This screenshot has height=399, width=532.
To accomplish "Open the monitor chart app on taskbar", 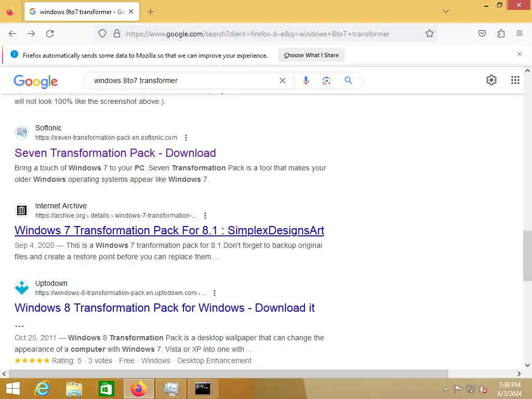I will pos(170,389).
